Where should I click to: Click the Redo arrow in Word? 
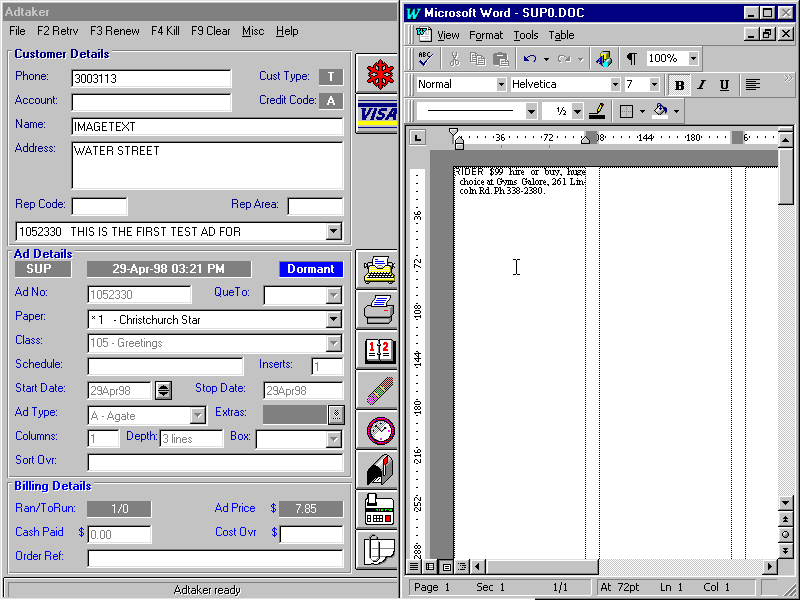[x=564, y=59]
